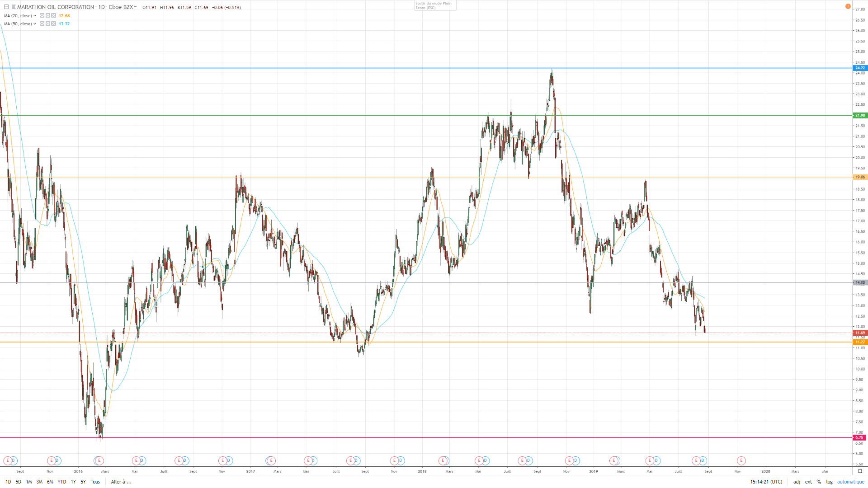Click the earnings E marker above Nov 2017
This screenshot has height=488, width=868.
[x=394, y=461]
